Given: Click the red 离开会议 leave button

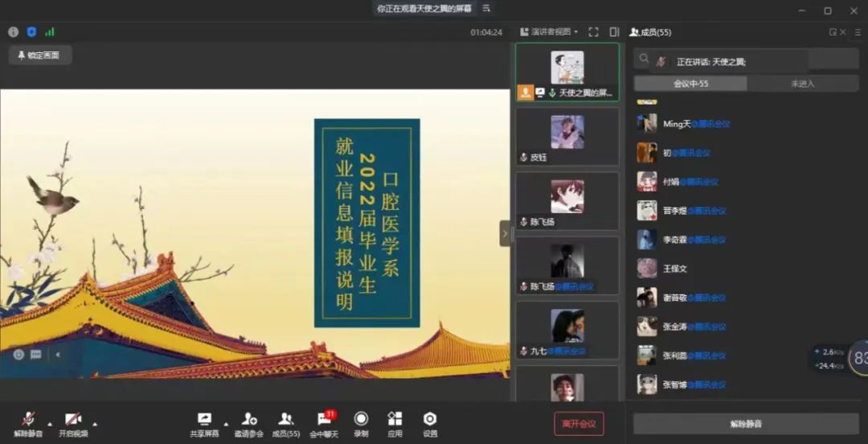Looking at the screenshot, I should click(x=579, y=423).
